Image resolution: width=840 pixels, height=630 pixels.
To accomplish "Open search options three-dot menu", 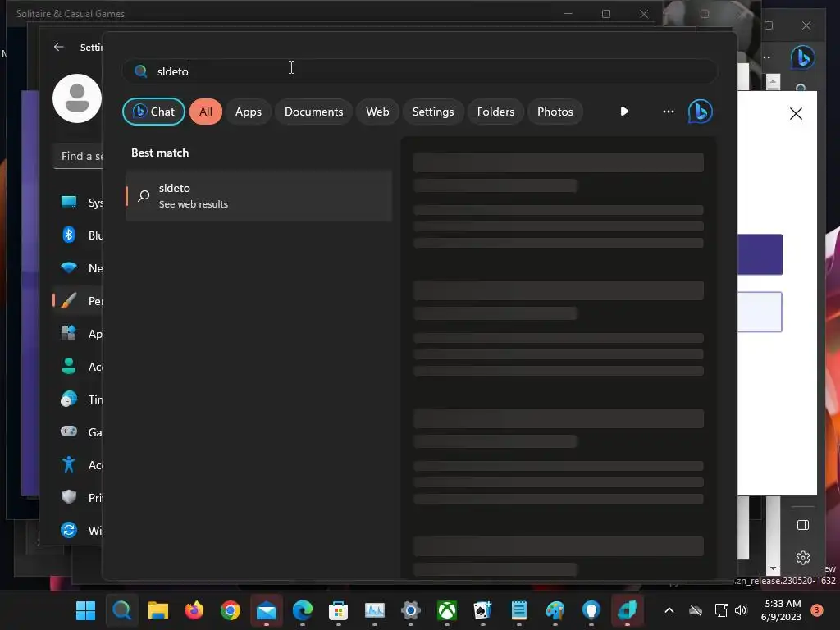I will (668, 112).
